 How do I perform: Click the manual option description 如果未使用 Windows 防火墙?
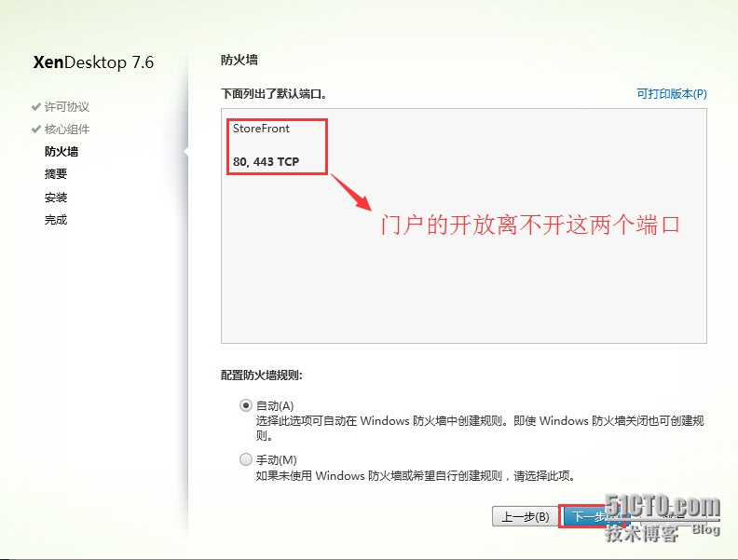416,476
